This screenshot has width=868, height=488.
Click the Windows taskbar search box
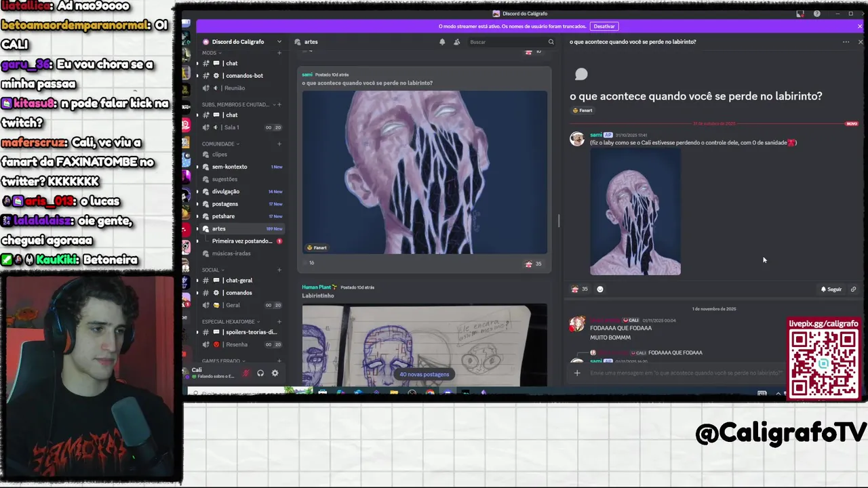[251, 392]
